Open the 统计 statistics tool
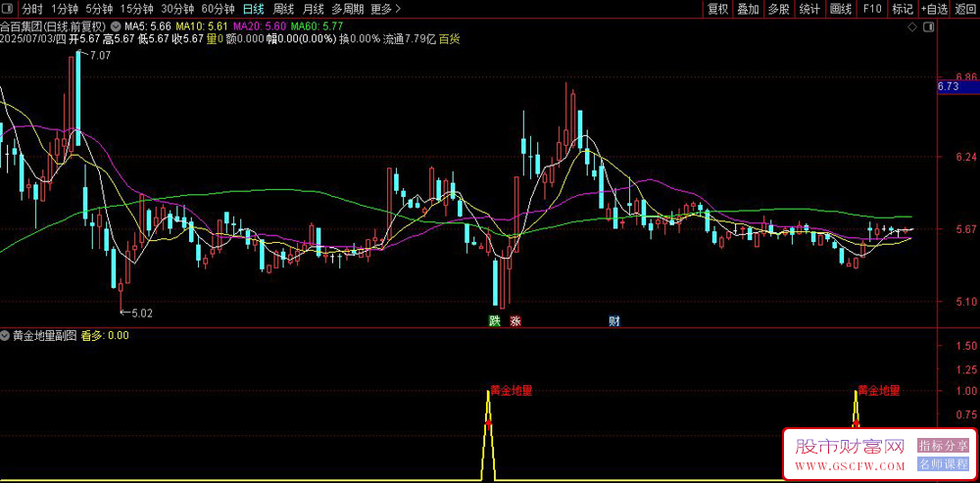The height and width of the screenshot is (483, 980). click(x=809, y=9)
